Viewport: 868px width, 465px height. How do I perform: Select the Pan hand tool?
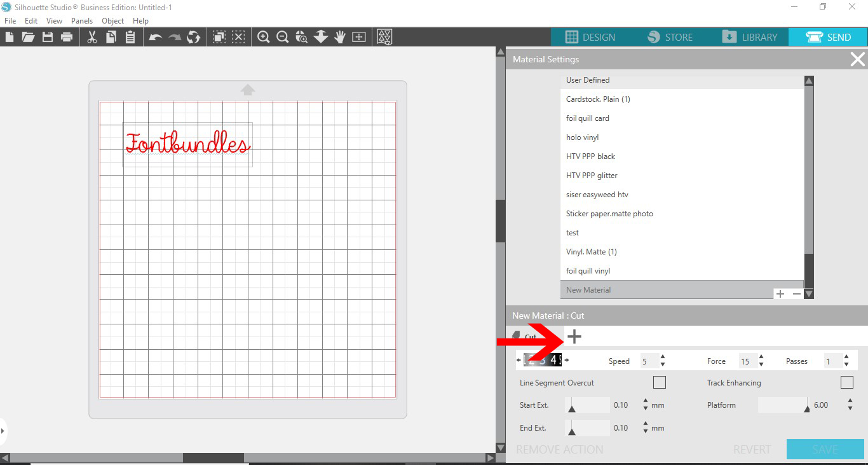click(x=340, y=37)
